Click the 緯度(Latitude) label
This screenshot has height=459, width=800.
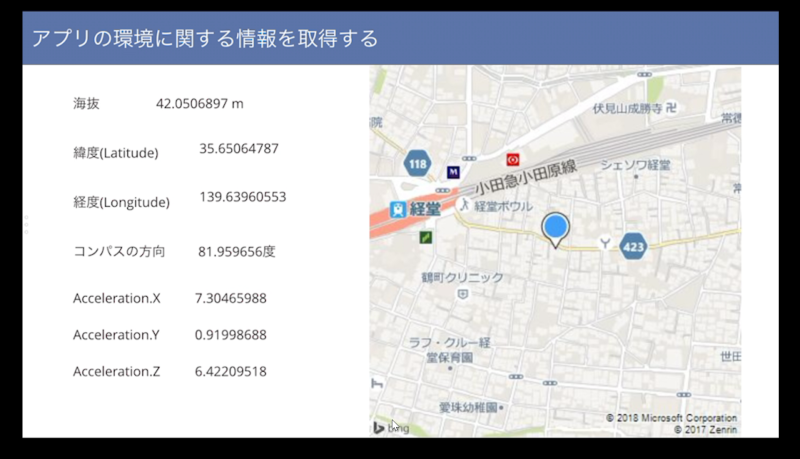pos(116,152)
